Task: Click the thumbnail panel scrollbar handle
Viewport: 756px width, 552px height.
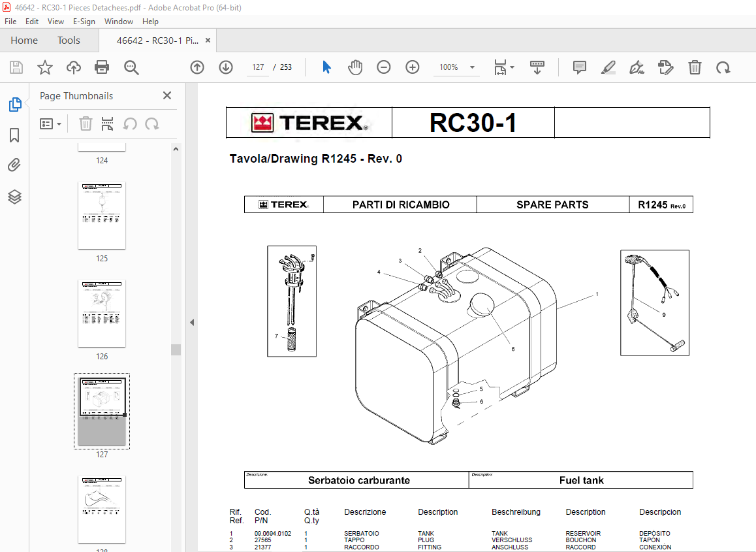Action: (x=176, y=349)
